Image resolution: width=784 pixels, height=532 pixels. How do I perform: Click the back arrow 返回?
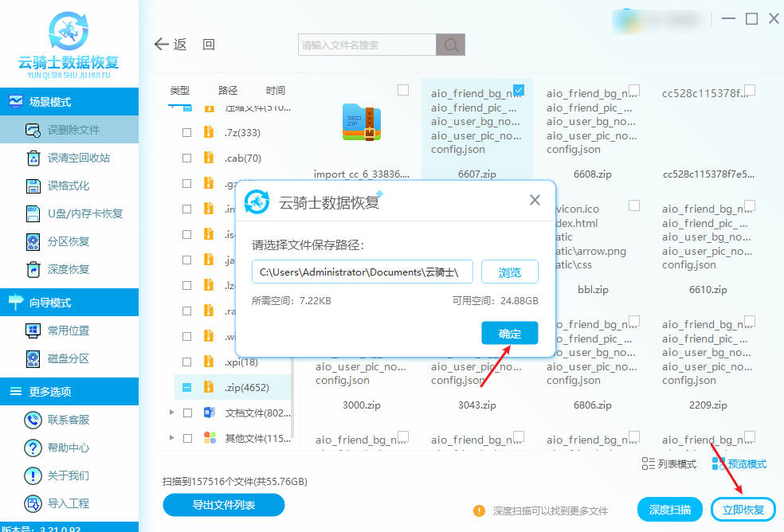click(185, 45)
